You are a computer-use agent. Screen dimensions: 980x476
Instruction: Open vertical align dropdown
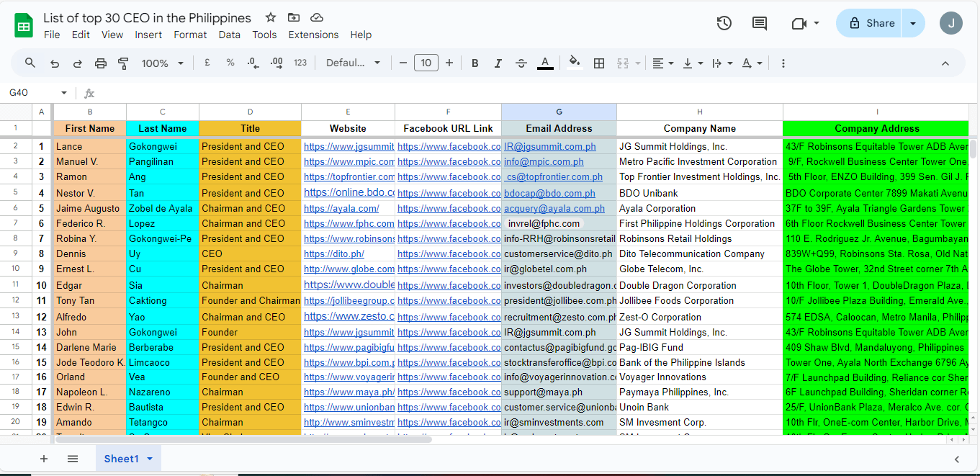[692, 63]
